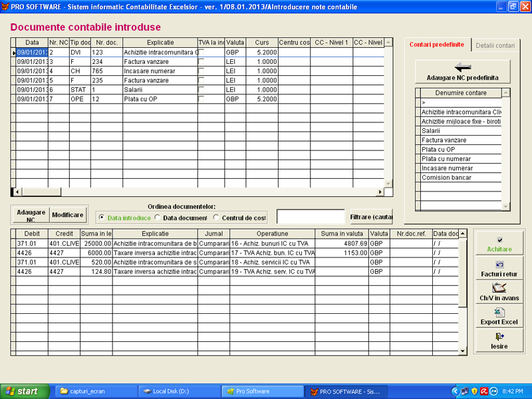Click Filtrare (cautare) button
The width and height of the screenshot is (532, 399).
coord(371,217)
